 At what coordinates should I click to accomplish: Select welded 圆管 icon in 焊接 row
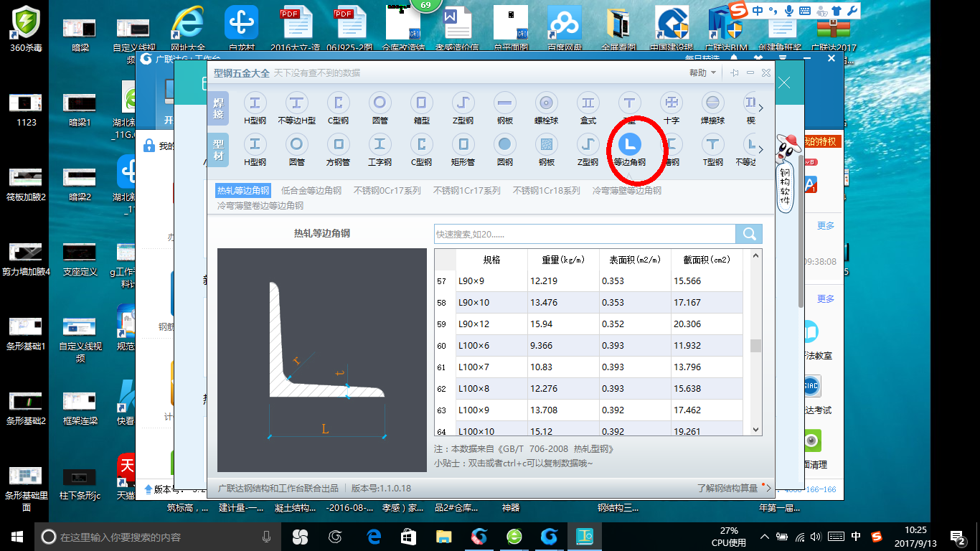click(380, 103)
